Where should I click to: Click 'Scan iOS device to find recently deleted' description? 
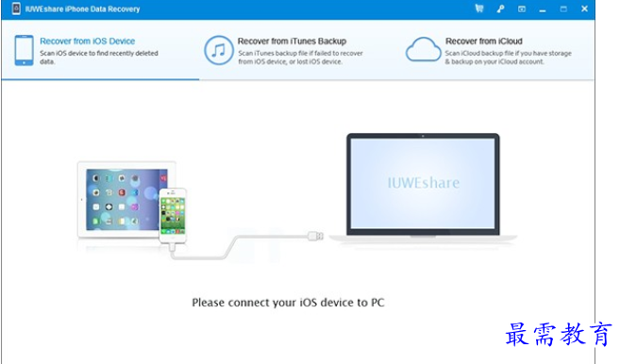[x=99, y=58]
